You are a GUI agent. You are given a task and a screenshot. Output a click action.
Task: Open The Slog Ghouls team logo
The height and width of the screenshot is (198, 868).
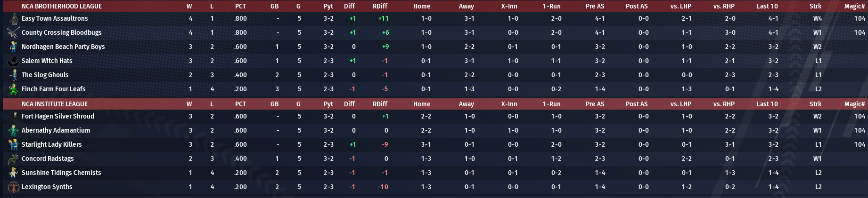(13, 75)
